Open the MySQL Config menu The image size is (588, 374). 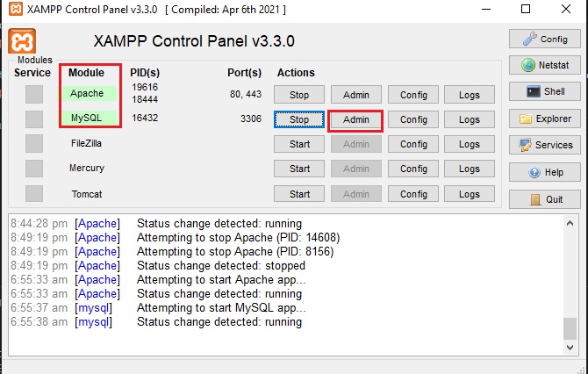coord(413,119)
